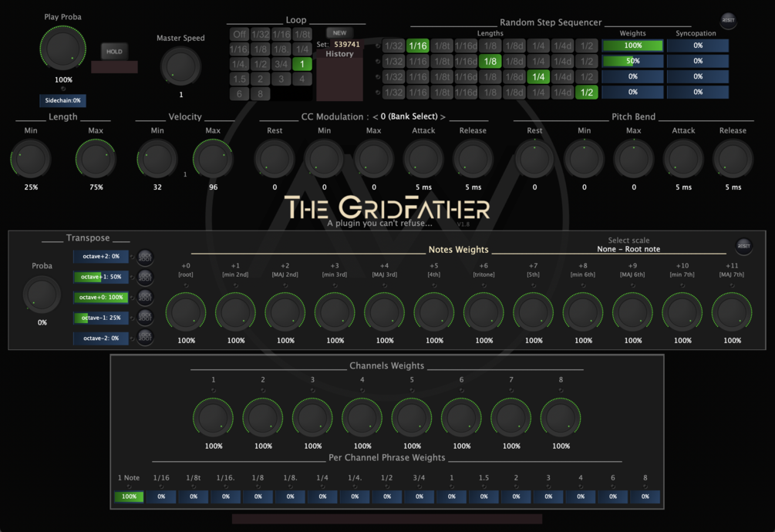Click the Sidechain 0% field
The height and width of the screenshot is (532, 775).
tap(62, 100)
